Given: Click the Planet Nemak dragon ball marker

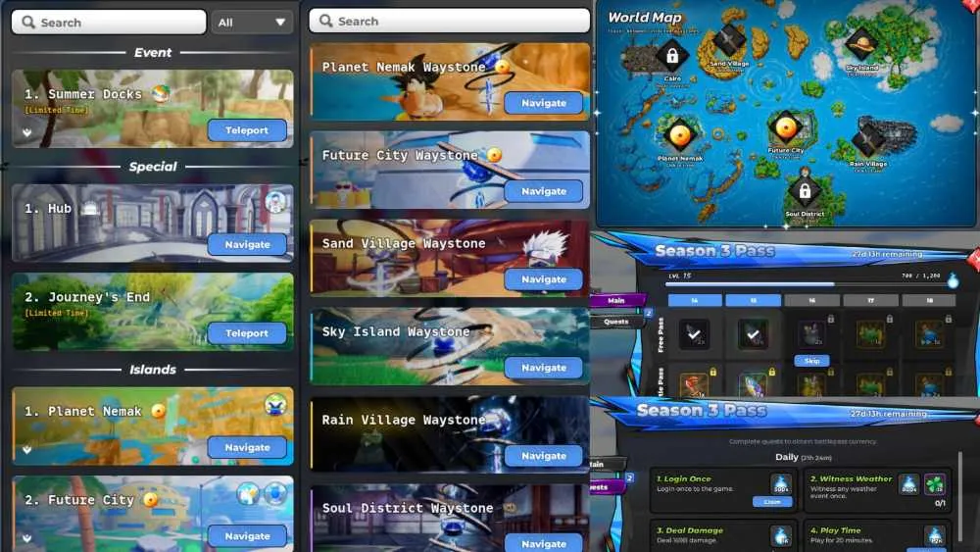Looking at the screenshot, I should (680, 135).
